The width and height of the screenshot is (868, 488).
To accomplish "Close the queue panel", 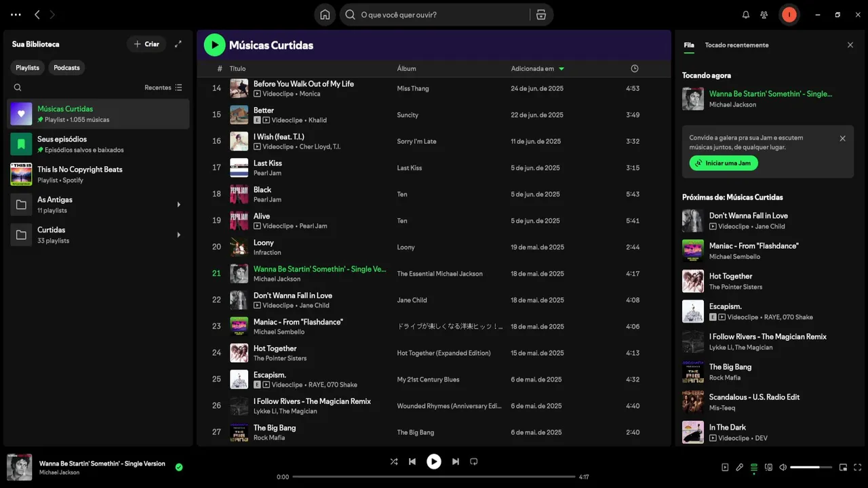I will click(x=850, y=45).
